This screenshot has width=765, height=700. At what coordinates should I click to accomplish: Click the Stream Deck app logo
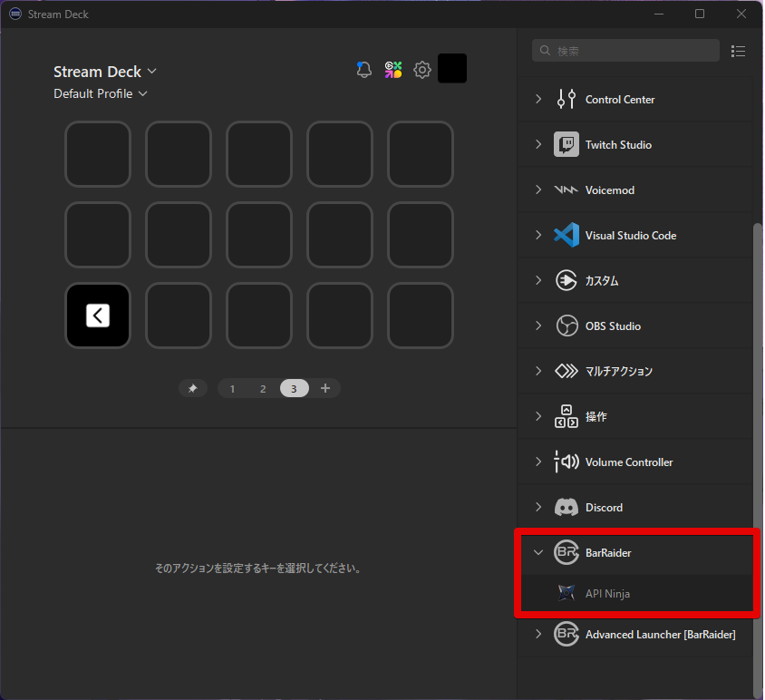coord(15,14)
